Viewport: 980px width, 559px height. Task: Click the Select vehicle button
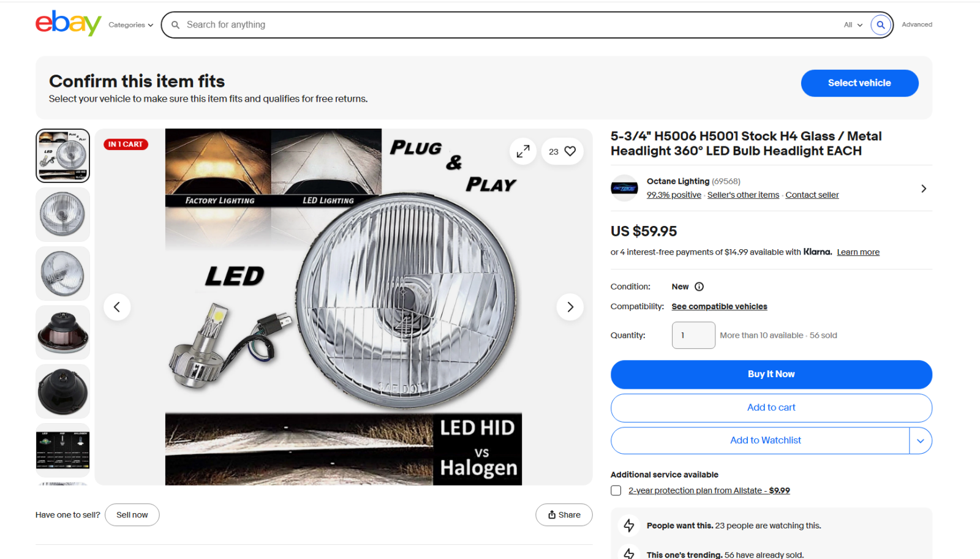[x=859, y=83]
